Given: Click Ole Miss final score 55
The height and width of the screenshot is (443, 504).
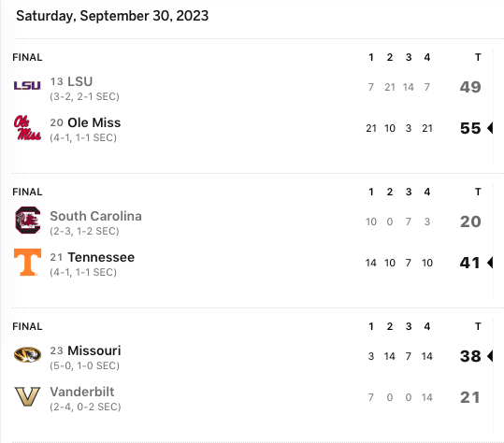Looking at the screenshot, I should (470, 128).
